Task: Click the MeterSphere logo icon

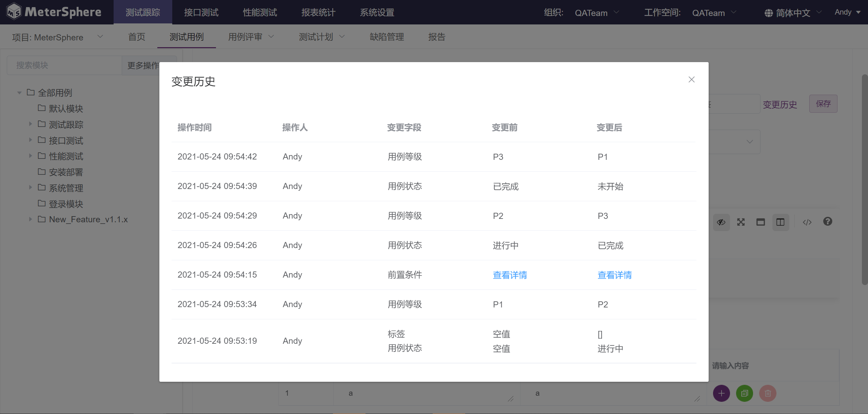Action: pos(14,12)
